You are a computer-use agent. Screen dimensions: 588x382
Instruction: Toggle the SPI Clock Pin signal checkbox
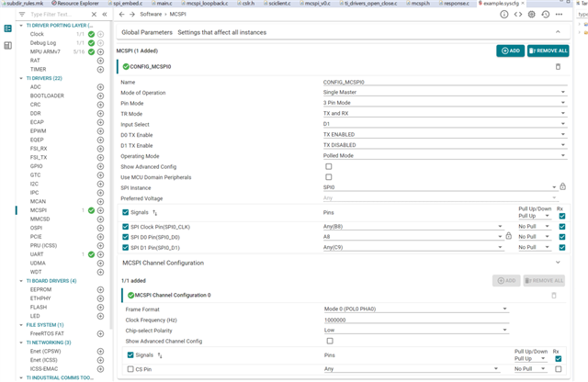(x=126, y=225)
